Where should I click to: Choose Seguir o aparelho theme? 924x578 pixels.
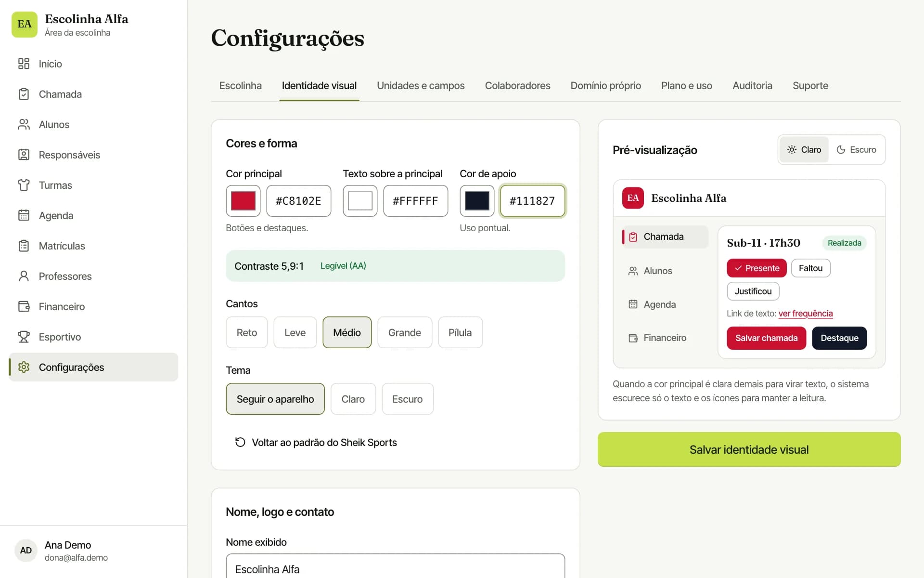point(275,399)
